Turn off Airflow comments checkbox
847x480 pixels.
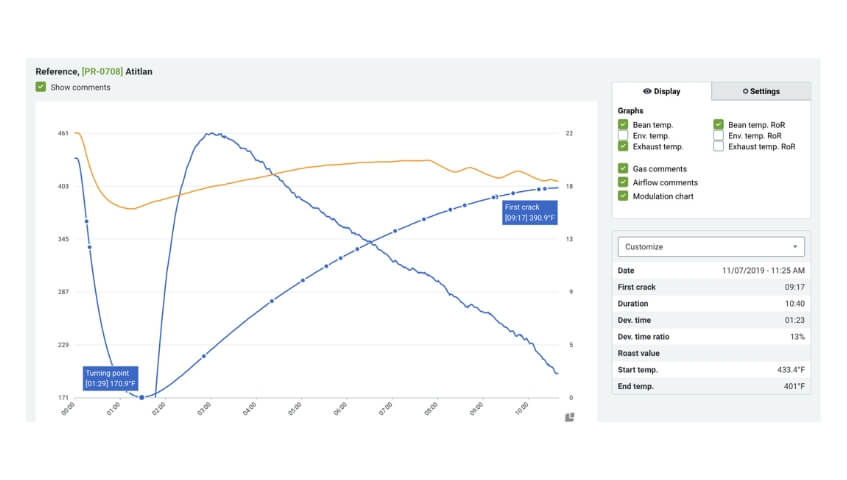coord(624,182)
